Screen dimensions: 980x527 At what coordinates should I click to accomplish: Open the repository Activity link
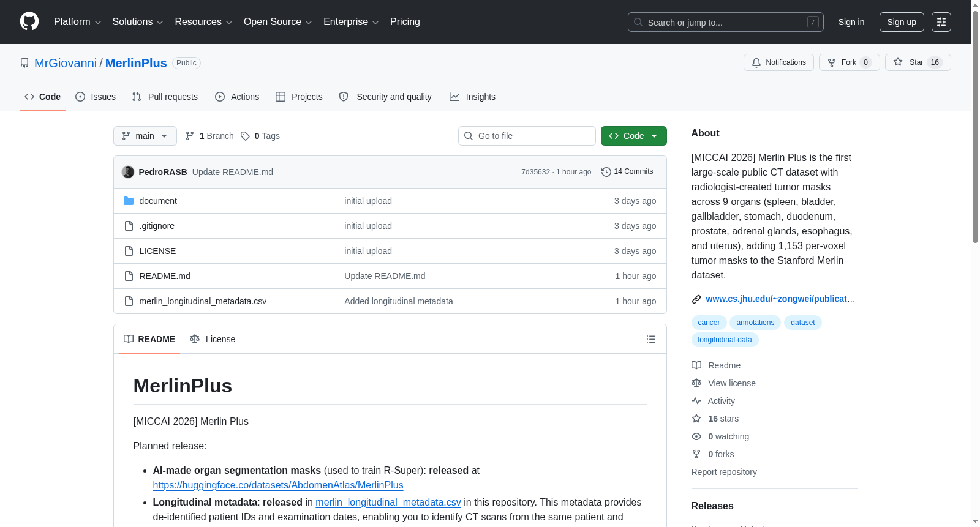tap(713, 401)
